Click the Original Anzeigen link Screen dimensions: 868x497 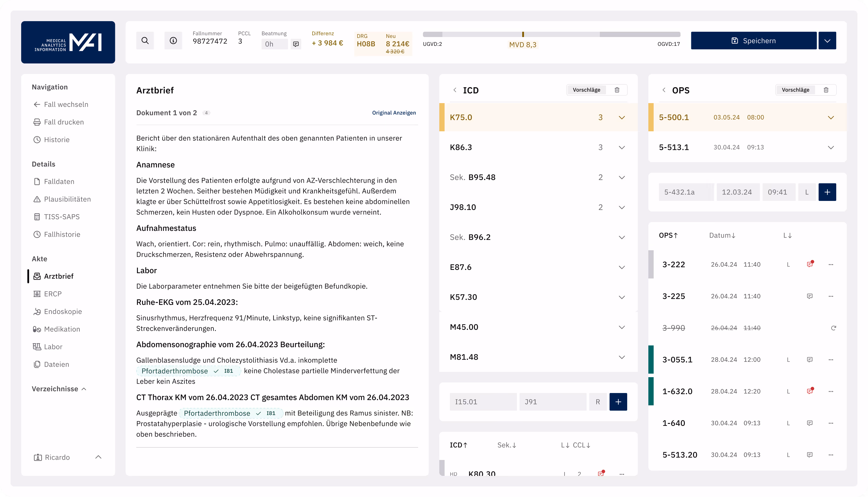point(394,113)
